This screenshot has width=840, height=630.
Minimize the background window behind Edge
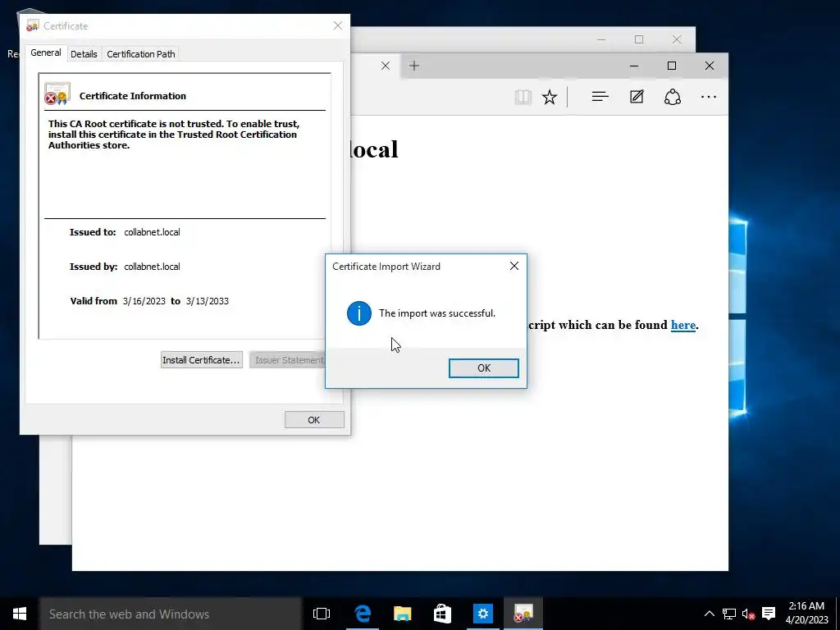click(601, 39)
